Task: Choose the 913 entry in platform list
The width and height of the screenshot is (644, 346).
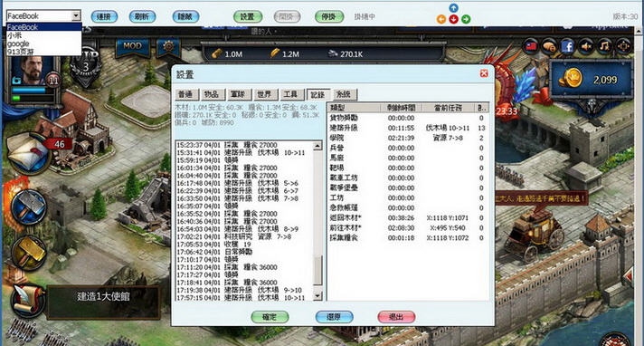Action: [44, 52]
